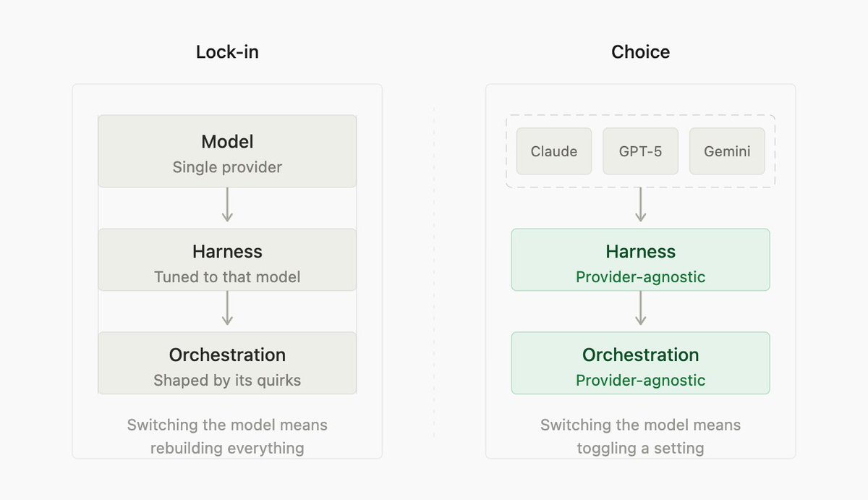Select the GPT-5 provider chip
This screenshot has height=500, width=868.
pyautogui.click(x=640, y=151)
